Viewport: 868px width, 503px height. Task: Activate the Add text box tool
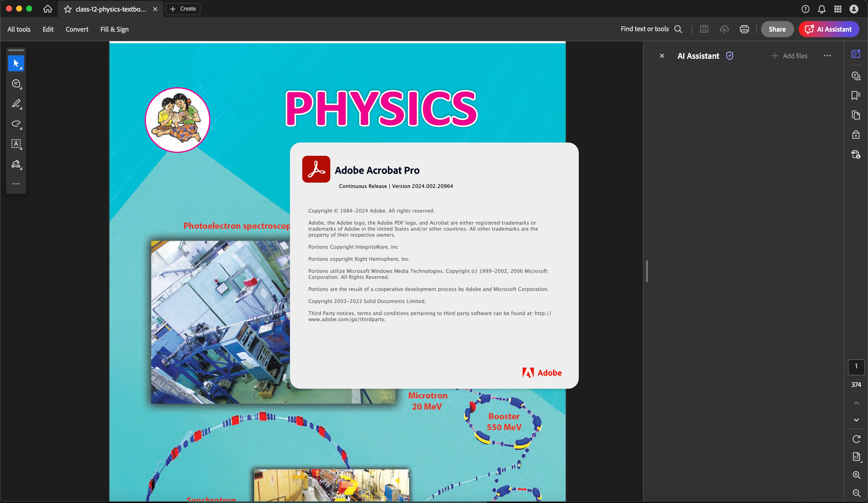click(16, 144)
